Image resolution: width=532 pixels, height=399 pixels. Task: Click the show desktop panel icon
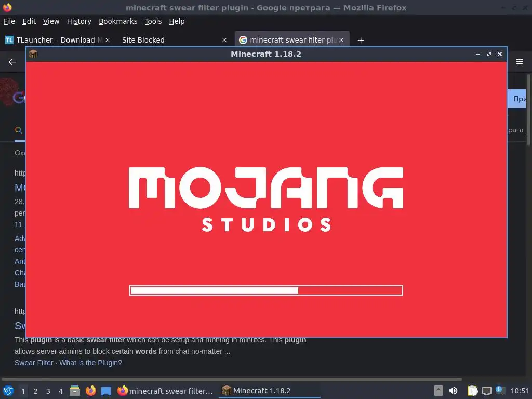(106, 391)
